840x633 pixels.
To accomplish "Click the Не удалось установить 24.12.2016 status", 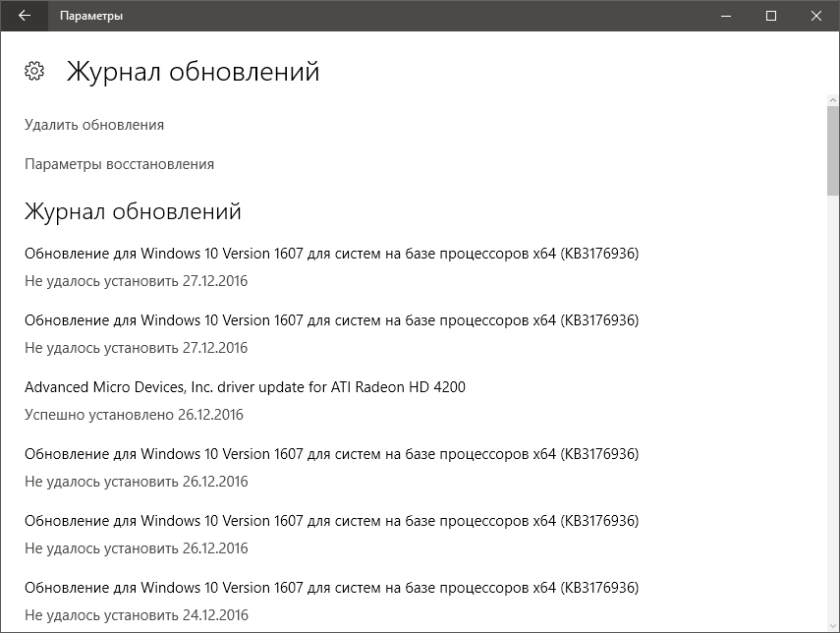I will (136, 615).
